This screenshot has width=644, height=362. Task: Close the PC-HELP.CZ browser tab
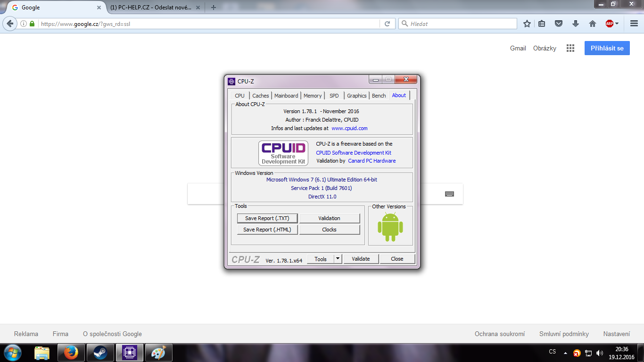pos(198,8)
